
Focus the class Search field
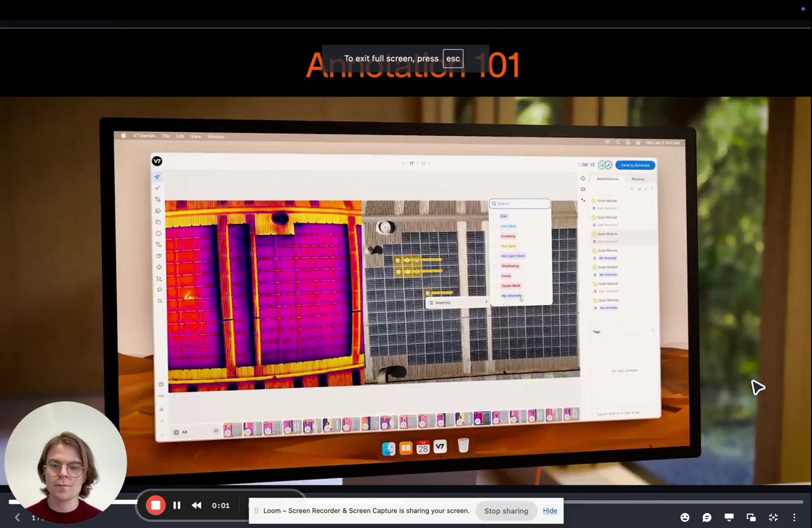pos(520,204)
